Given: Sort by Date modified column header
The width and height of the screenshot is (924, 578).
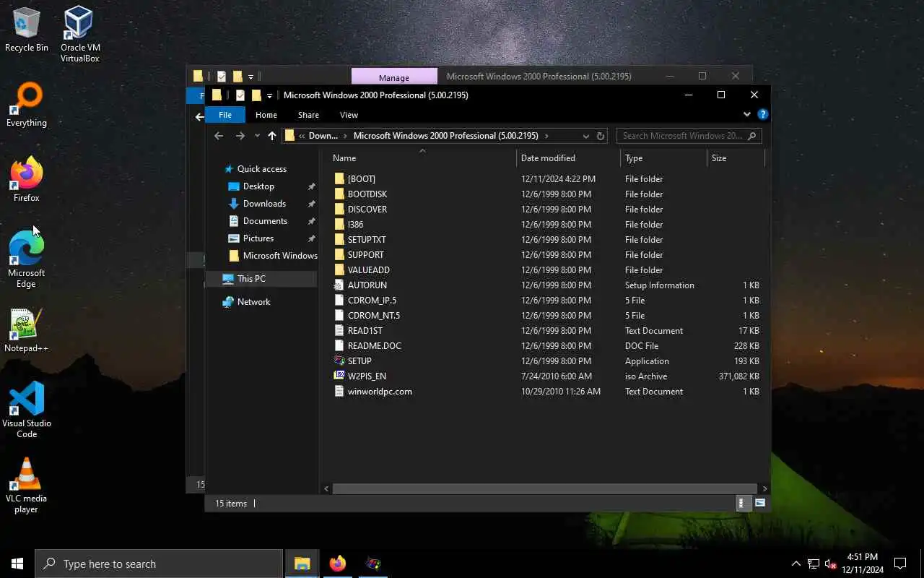Looking at the screenshot, I should 569,158.
